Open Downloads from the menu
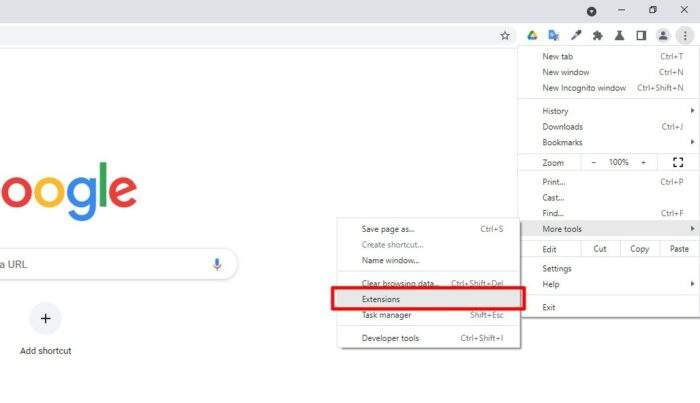 (x=609, y=127)
